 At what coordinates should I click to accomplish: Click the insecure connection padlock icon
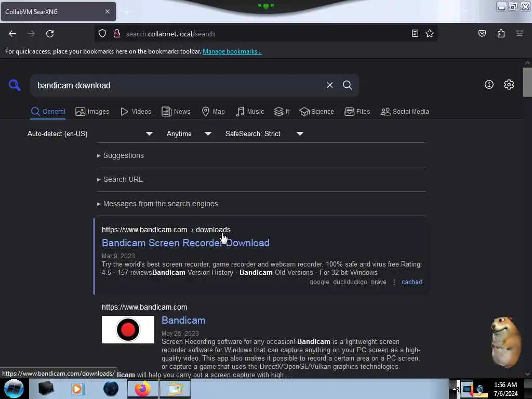[x=117, y=34]
